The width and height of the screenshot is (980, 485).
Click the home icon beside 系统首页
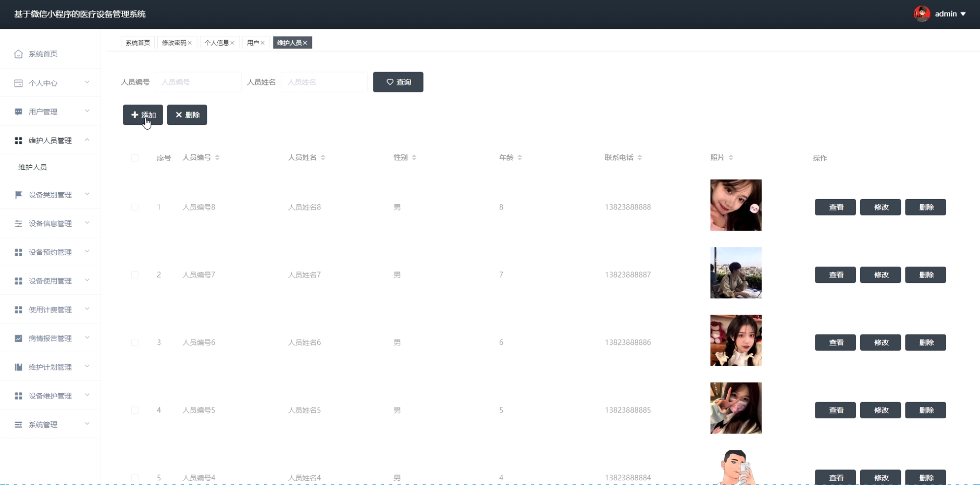[x=19, y=54]
